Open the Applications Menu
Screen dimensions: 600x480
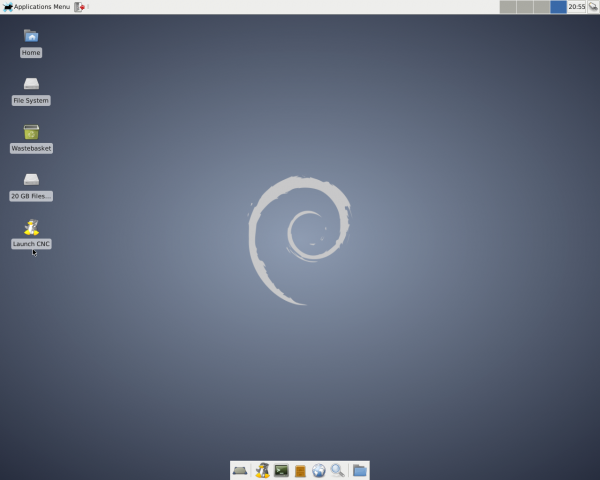(37, 7)
